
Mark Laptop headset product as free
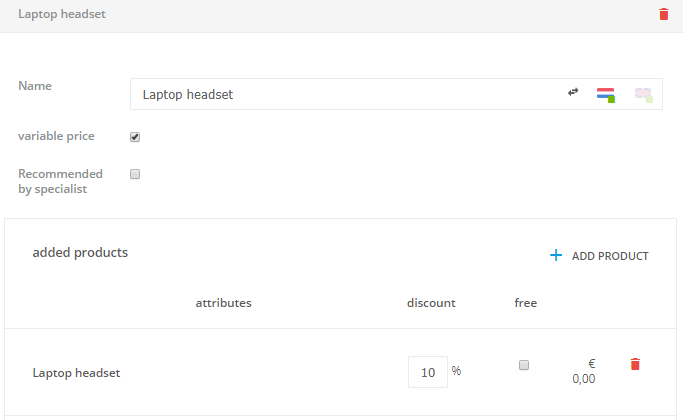tap(523, 365)
